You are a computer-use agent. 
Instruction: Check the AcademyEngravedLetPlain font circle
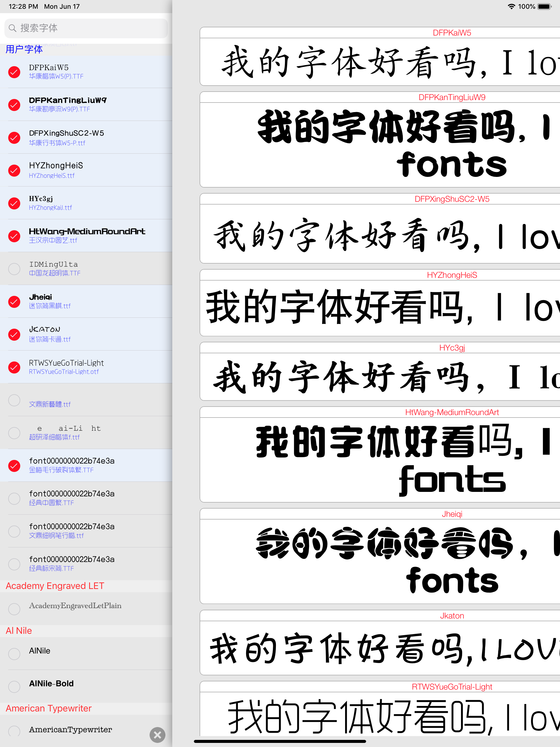pyautogui.click(x=14, y=609)
